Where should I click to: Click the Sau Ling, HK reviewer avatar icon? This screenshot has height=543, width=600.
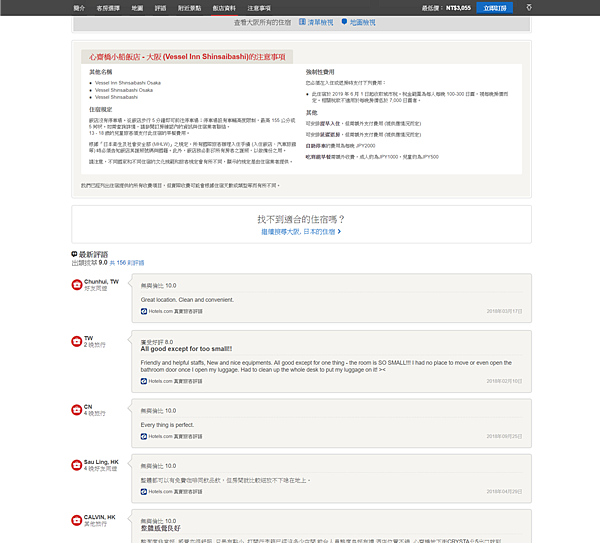(77, 465)
